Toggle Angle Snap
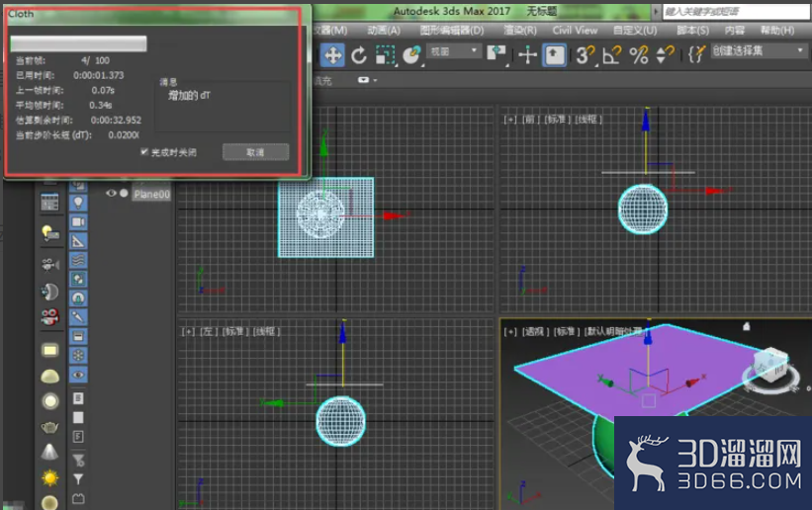This screenshot has width=812, height=510. (612, 55)
